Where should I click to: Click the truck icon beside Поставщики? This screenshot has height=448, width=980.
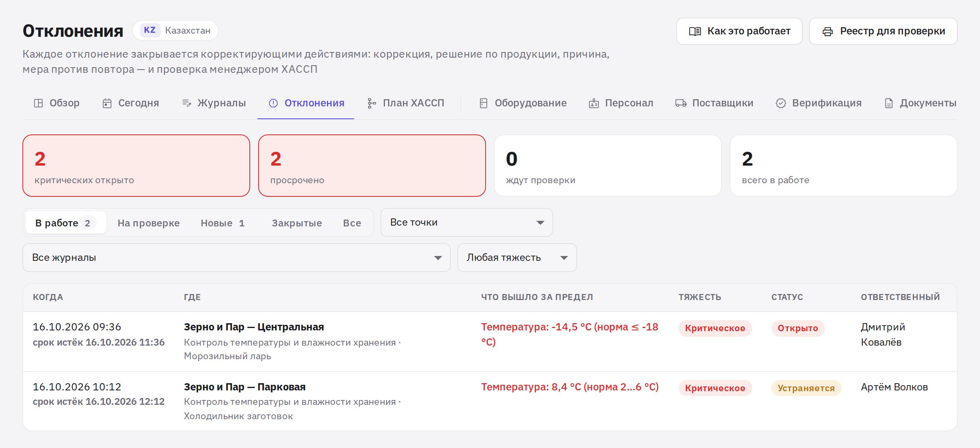(681, 103)
